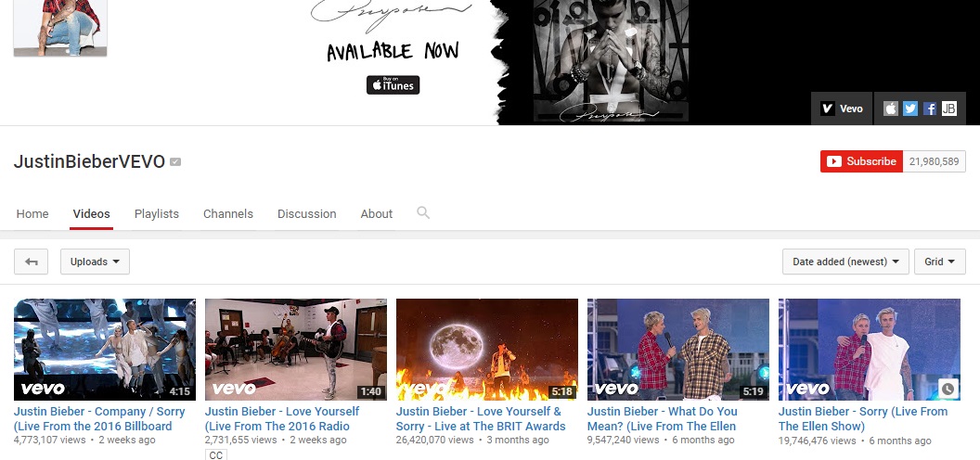
Task: Open the Uploads dropdown
Action: point(95,262)
